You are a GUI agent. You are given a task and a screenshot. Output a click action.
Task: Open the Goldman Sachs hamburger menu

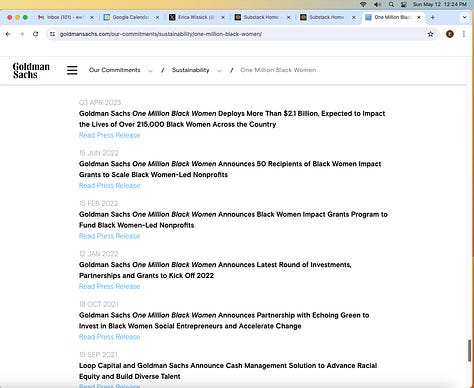pos(72,70)
